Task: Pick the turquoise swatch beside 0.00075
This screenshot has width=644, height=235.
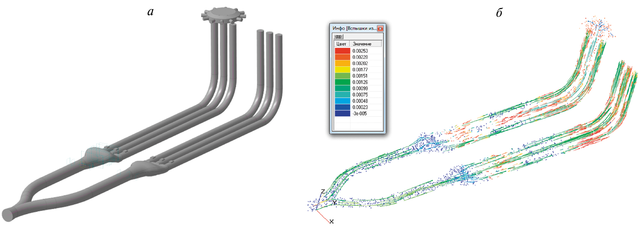Action: tap(342, 95)
